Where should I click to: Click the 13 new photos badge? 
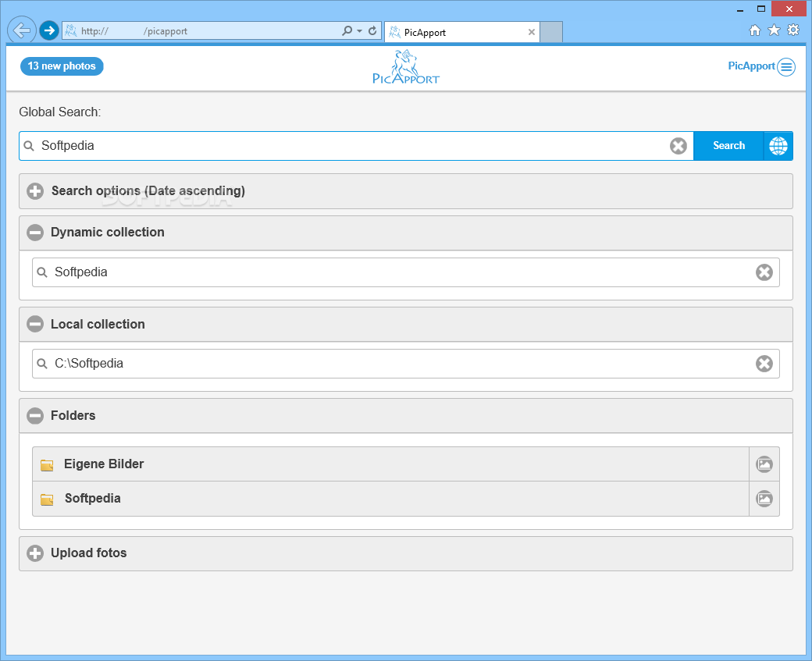62,66
